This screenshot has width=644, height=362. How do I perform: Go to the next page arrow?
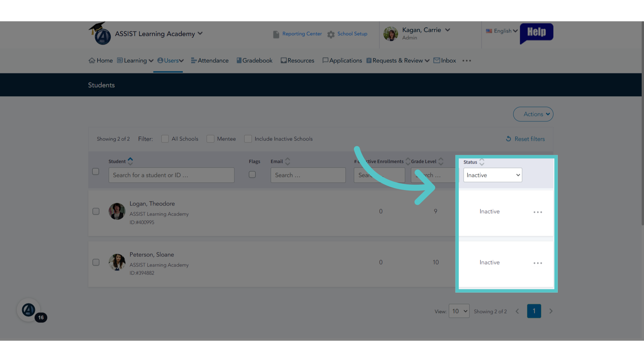pyautogui.click(x=551, y=311)
